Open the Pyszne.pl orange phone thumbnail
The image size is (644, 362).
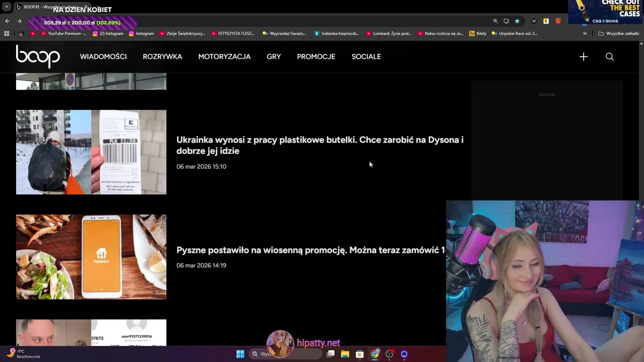tap(91, 257)
